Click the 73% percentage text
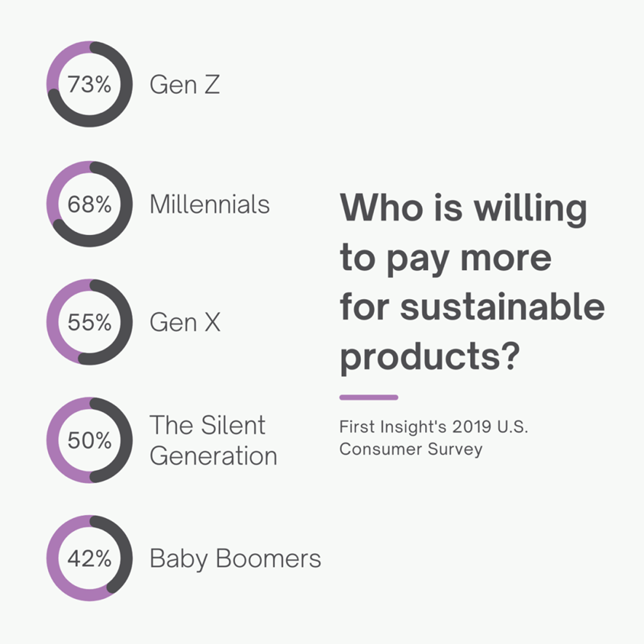This screenshot has height=644, width=644. pos(90,84)
